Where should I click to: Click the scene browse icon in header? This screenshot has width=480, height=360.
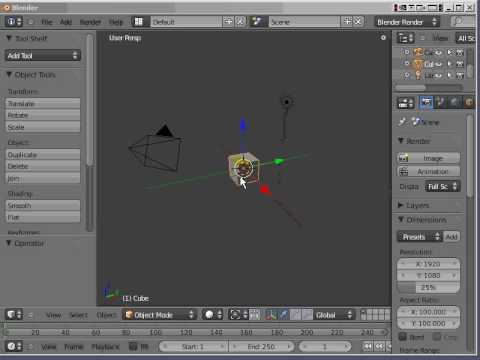click(257, 22)
